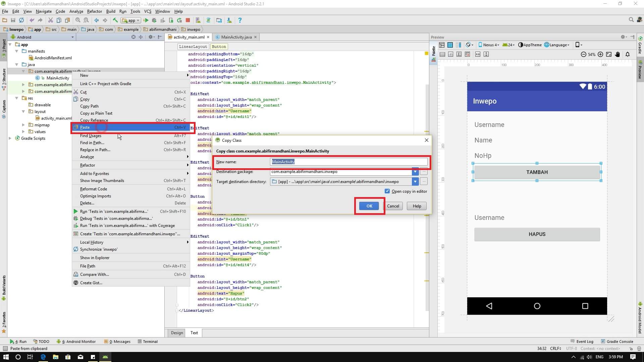Click Cancel in the Copy Class dialog
Screen dimensions: 644x362
[x=393, y=206]
